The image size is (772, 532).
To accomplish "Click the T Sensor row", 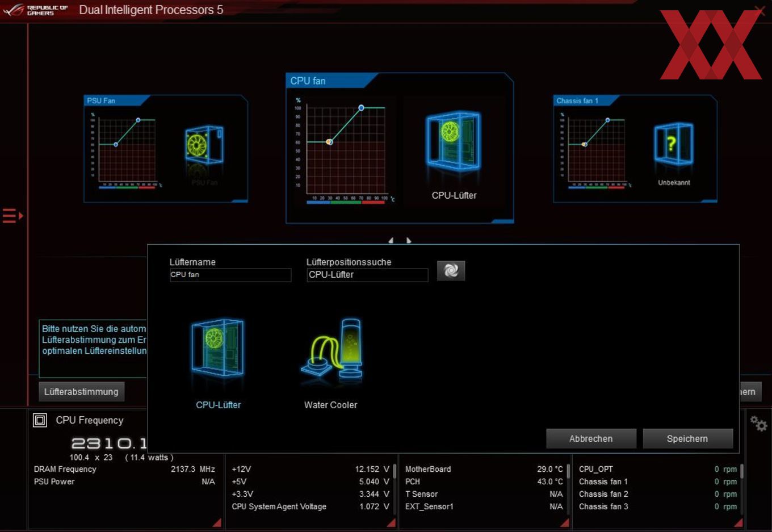I will pos(484,494).
